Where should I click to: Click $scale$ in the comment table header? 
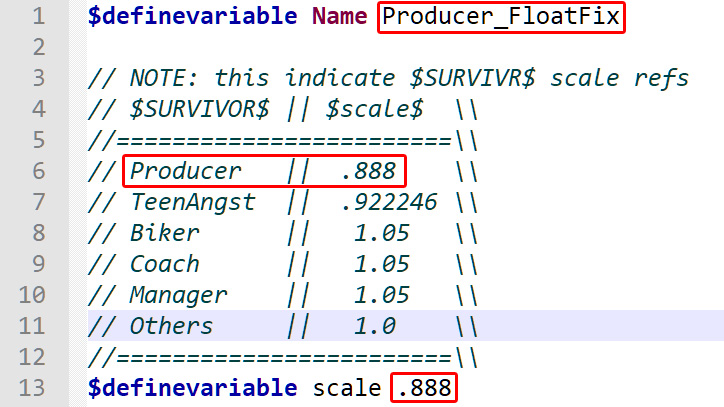368,109
